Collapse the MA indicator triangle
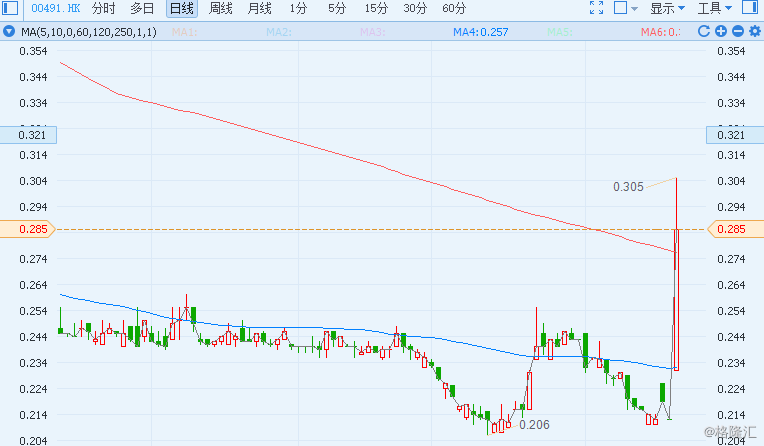Screen dimensions: 764x446 (x=10, y=32)
